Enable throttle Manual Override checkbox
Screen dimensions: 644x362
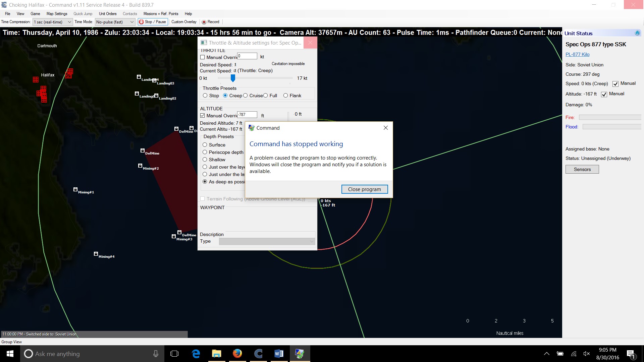point(203,57)
